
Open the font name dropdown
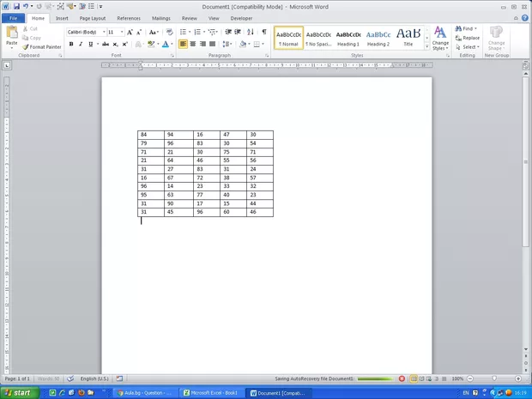[104, 33]
